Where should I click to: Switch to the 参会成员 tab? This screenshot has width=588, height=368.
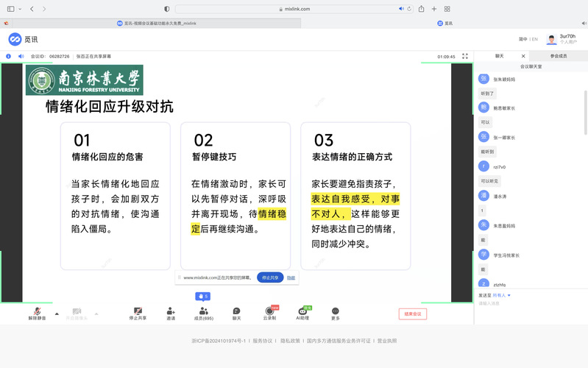click(559, 56)
